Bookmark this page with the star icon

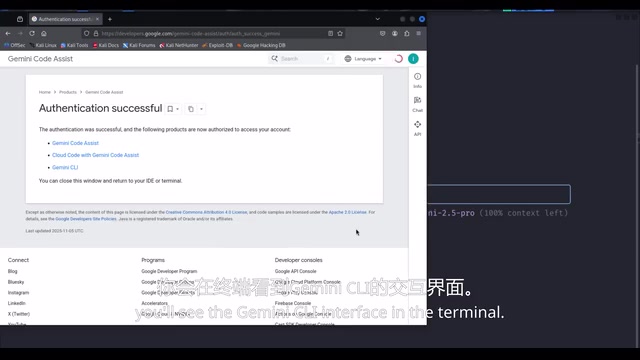[340, 33]
